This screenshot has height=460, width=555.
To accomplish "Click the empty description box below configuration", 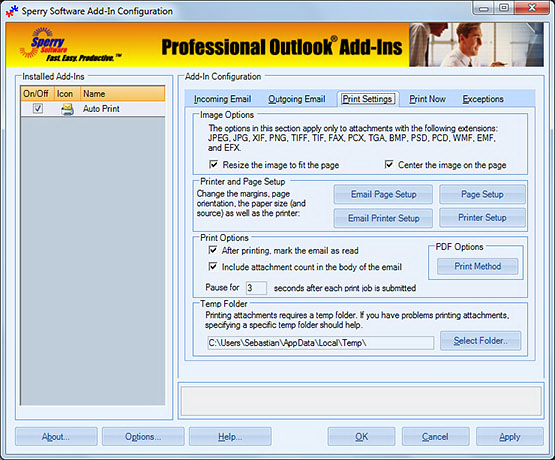I will 361,401.
